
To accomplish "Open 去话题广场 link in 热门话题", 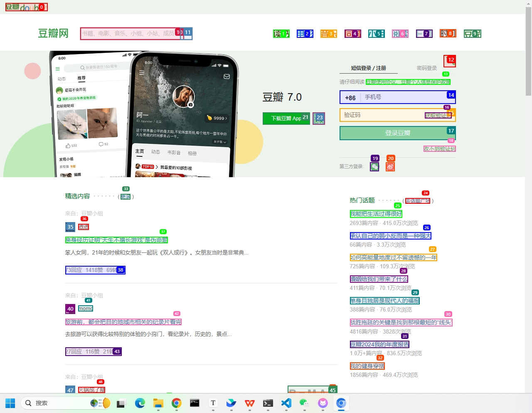I will (x=417, y=201).
